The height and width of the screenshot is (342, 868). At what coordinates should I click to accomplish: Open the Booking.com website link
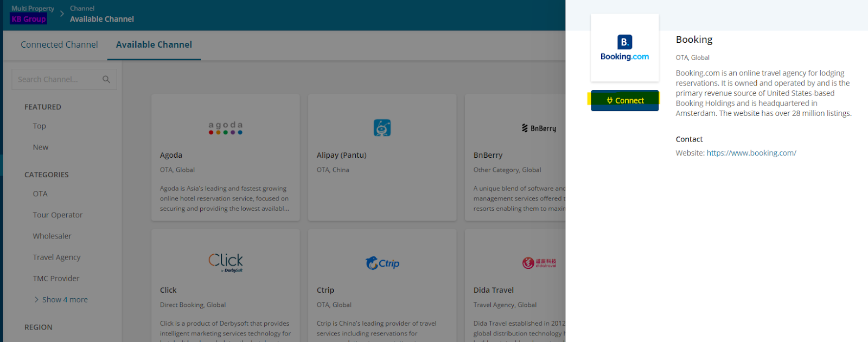pos(751,153)
